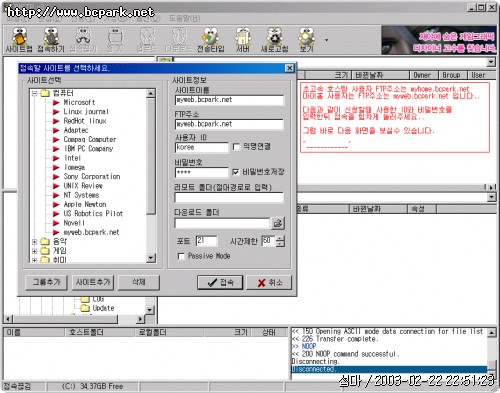The height and width of the screenshot is (393, 500).
Task: Select the highlighted Disconnected log line
Action: pos(389,369)
